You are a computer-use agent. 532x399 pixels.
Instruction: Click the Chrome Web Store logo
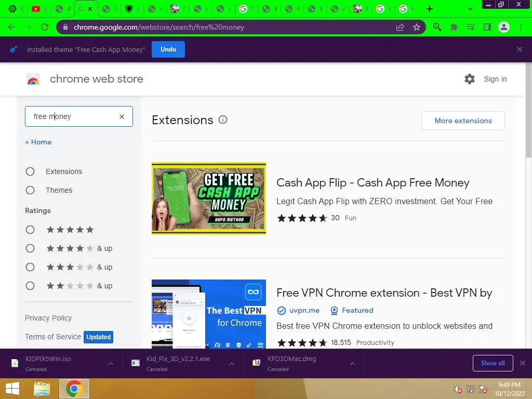click(33, 79)
